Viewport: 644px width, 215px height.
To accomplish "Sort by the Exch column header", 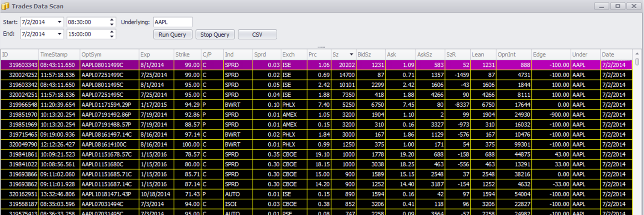I will pyautogui.click(x=294, y=55).
